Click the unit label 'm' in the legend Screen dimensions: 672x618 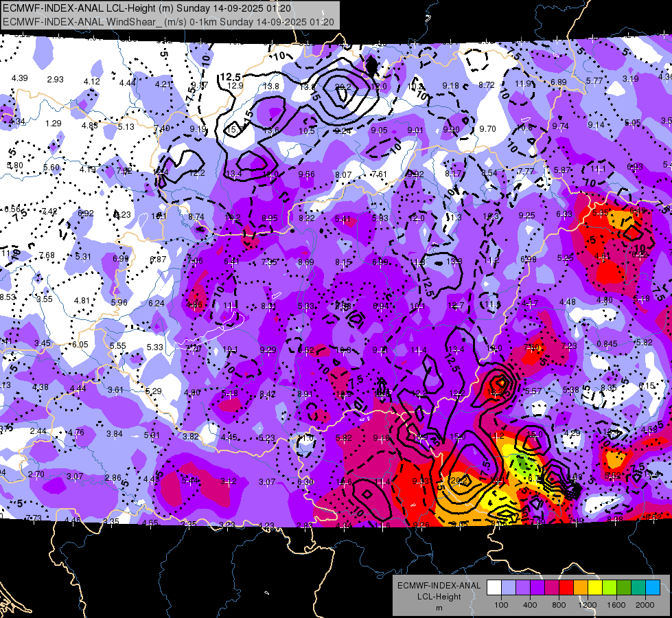439,608
